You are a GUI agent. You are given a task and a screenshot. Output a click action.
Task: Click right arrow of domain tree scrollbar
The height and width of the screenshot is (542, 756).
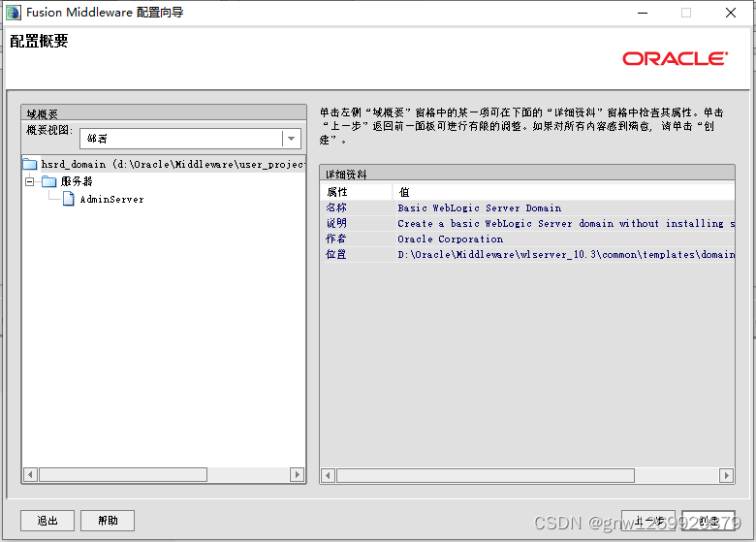(297, 474)
